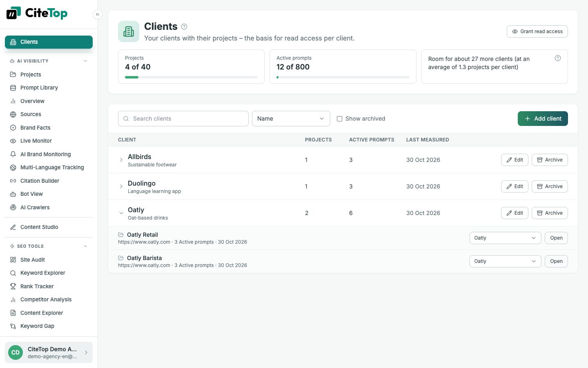Collapse the sidebar with the double-chevron icon
Screen dimensions: 588x368
pyautogui.click(x=98, y=14)
